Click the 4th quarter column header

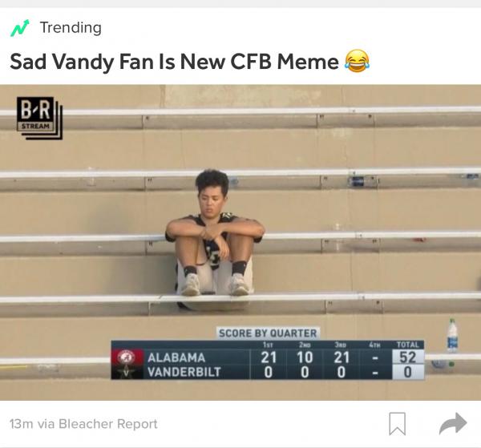374,345
